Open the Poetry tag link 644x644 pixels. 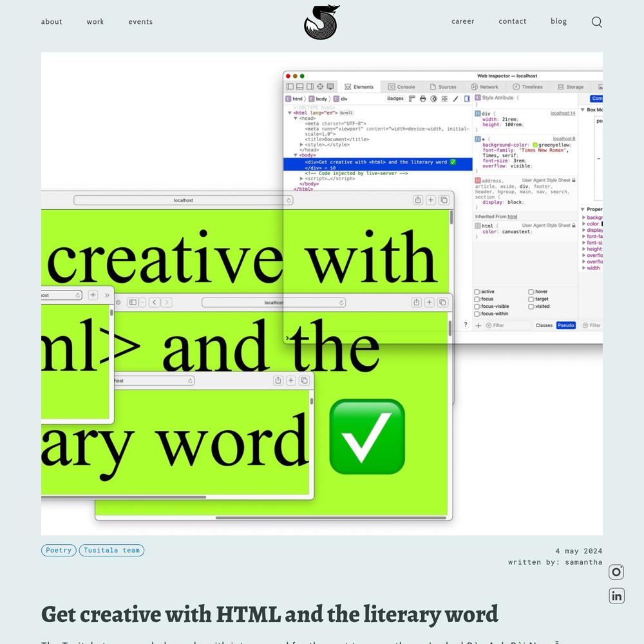click(59, 551)
